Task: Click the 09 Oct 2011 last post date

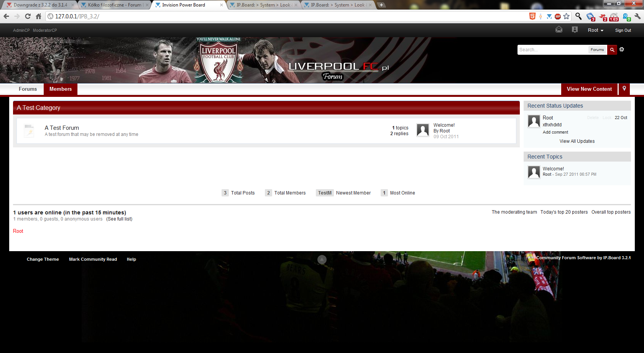Action: (x=446, y=137)
